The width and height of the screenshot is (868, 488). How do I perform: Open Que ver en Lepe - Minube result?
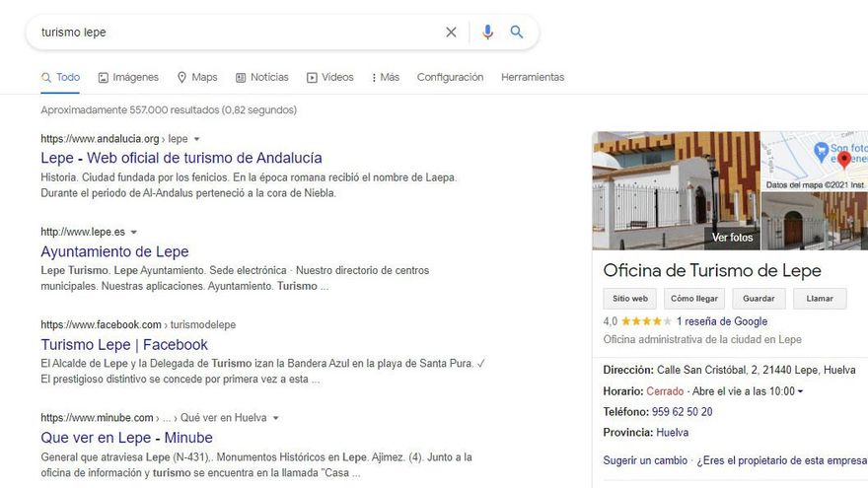127,437
